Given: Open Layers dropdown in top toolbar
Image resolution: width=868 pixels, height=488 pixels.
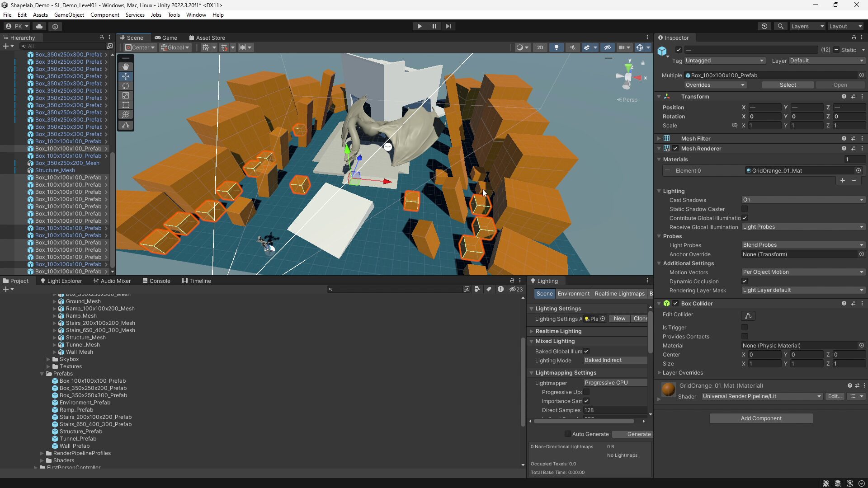Looking at the screenshot, I should (807, 26).
